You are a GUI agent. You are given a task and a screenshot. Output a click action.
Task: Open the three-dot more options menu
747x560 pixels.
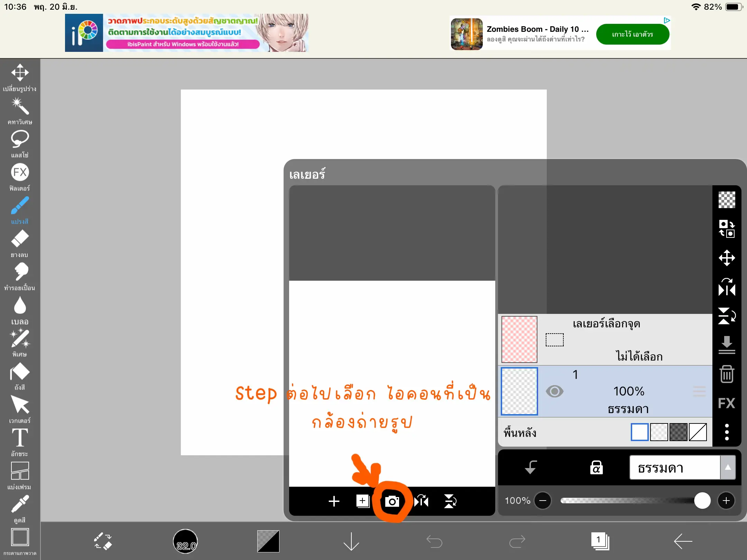tap(727, 432)
